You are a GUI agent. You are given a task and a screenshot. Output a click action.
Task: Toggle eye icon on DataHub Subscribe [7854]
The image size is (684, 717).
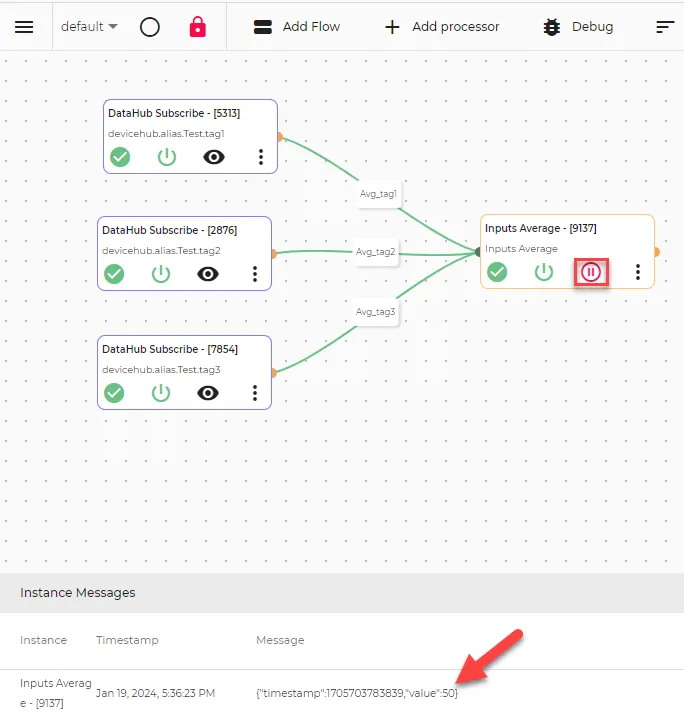tap(208, 393)
